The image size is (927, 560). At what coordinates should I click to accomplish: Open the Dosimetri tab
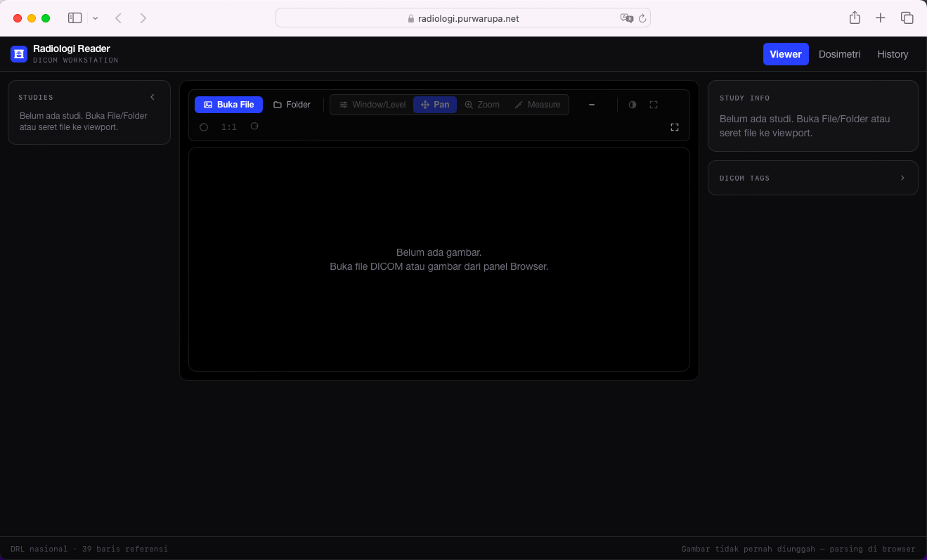coord(839,54)
